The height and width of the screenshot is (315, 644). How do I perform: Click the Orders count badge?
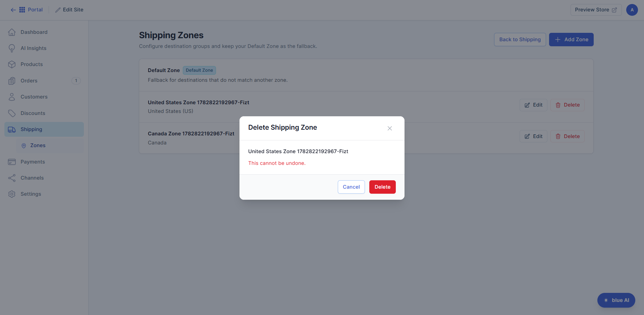76,81
